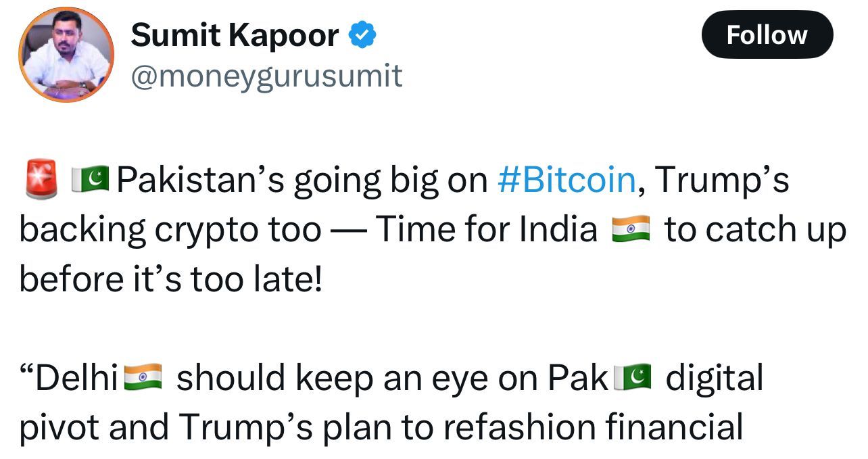
Task: Click the words "backing crypto too"
Action: pos(170,231)
